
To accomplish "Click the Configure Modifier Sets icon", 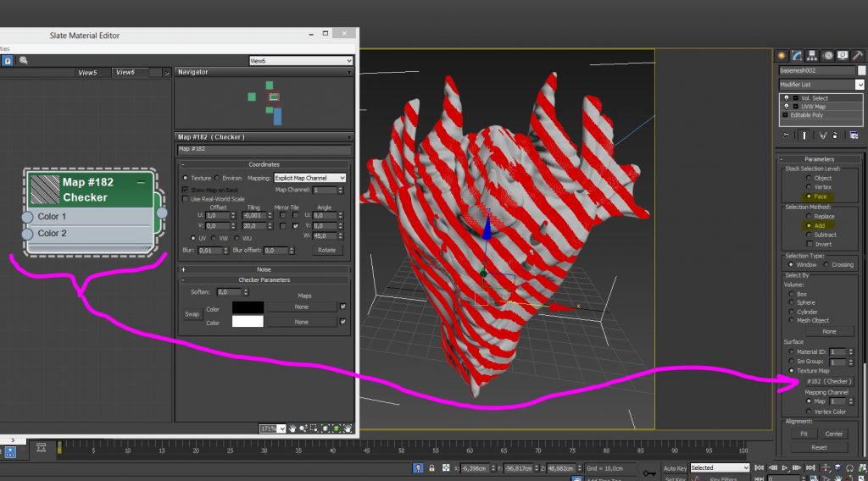I will (x=854, y=135).
